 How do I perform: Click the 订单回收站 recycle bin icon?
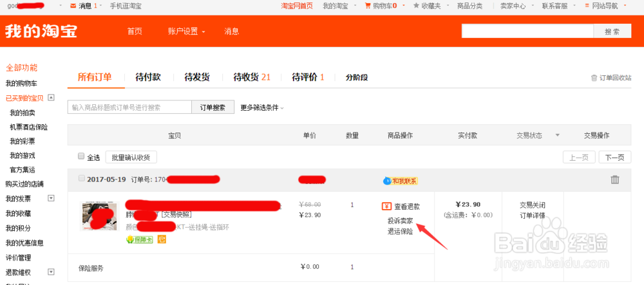[x=594, y=78]
